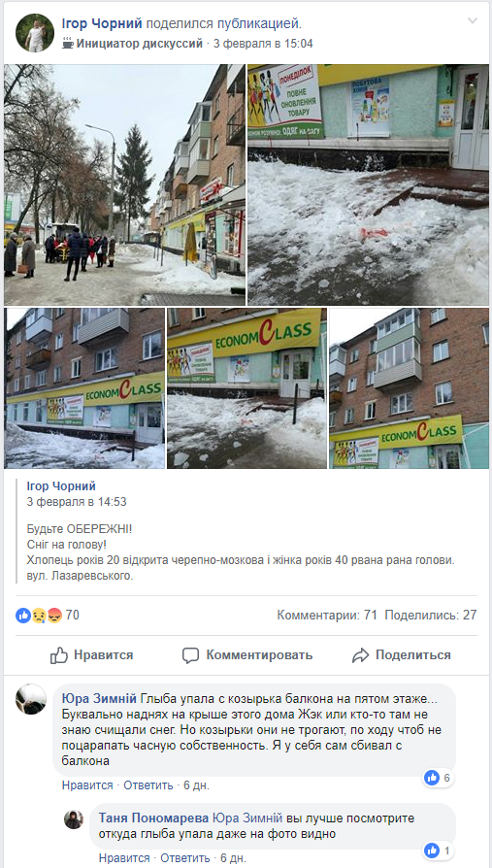The height and width of the screenshot is (868, 492).
Task: Click the Поделиться share arrow button
Action: 401,655
